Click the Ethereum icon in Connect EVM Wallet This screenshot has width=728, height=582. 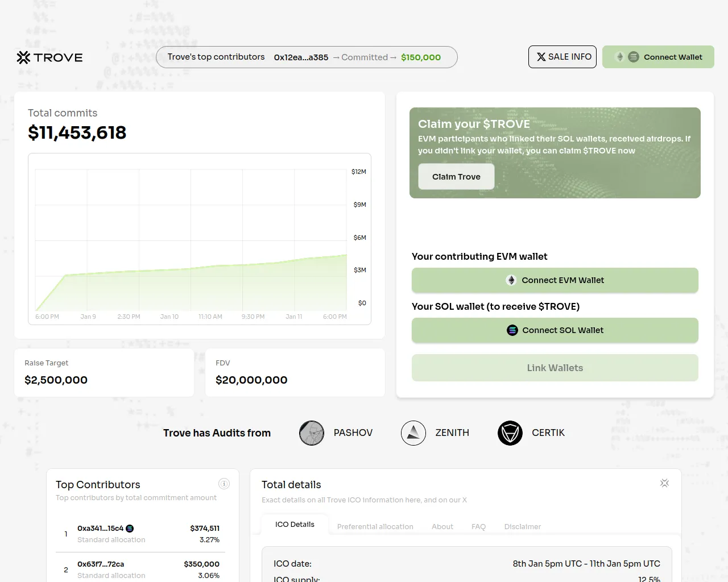coord(511,280)
